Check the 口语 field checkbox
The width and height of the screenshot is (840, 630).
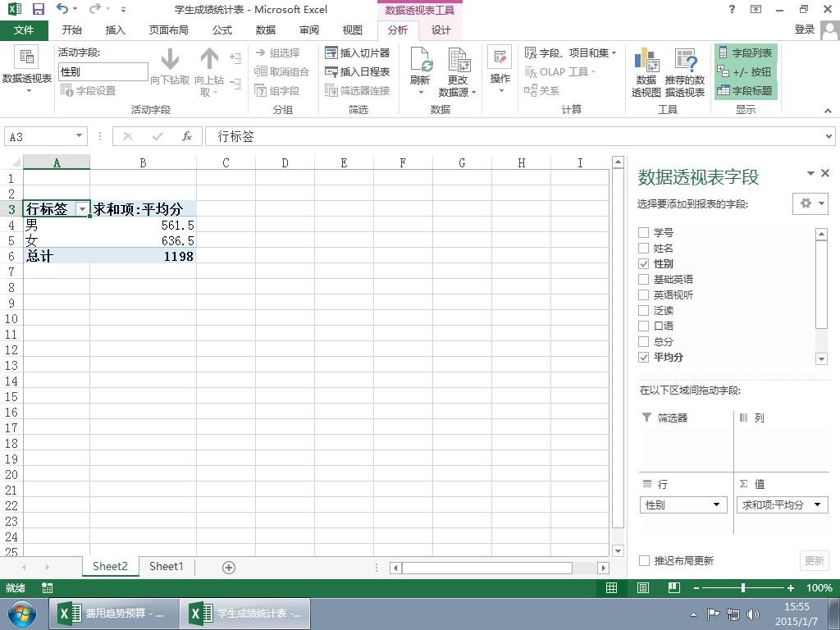tap(644, 326)
